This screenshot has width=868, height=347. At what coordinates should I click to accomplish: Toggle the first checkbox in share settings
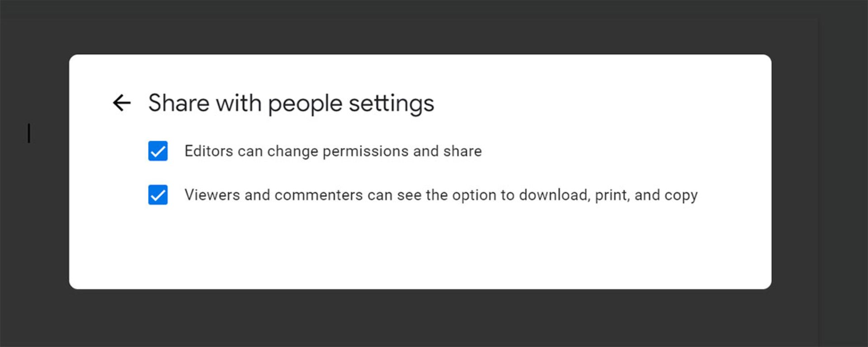pyautogui.click(x=158, y=151)
